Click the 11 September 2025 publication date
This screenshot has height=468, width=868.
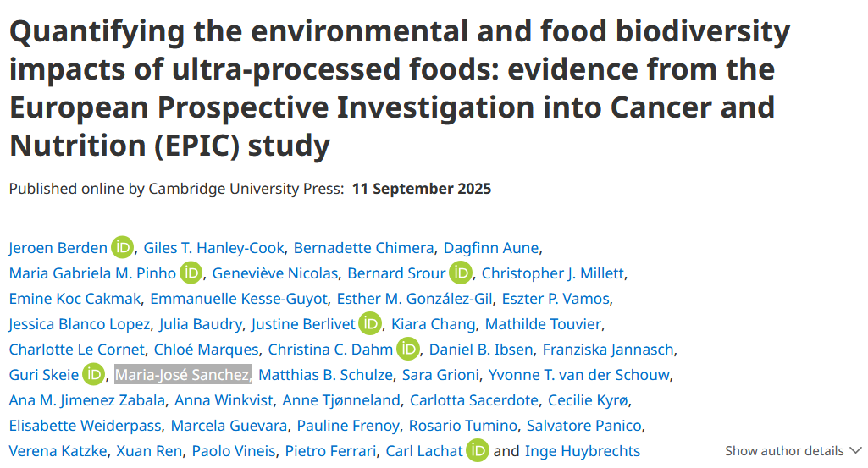pyautogui.click(x=420, y=189)
